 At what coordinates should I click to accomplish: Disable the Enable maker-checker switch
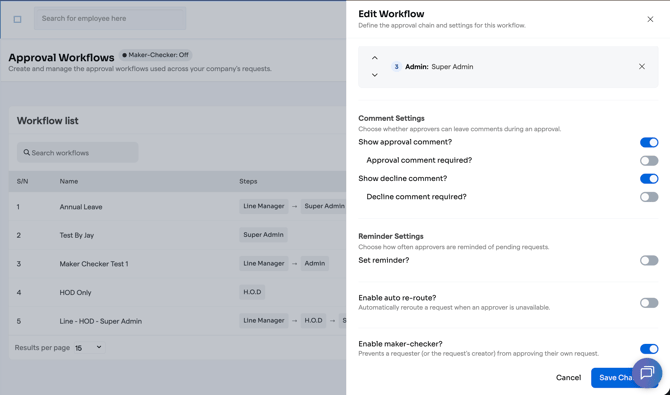(649, 349)
